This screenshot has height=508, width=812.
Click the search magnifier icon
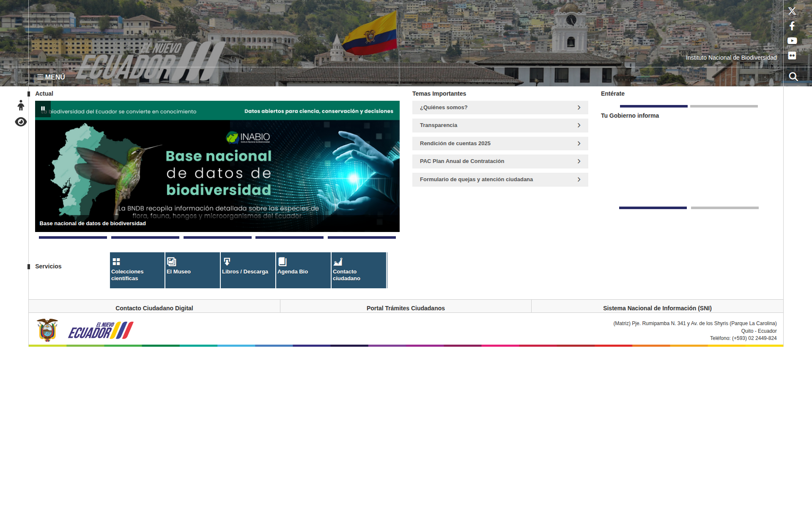pyautogui.click(x=793, y=77)
